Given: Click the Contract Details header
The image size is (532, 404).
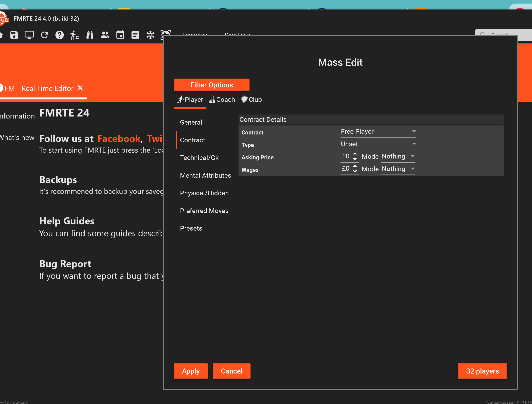Looking at the screenshot, I should [x=371, y=120].
